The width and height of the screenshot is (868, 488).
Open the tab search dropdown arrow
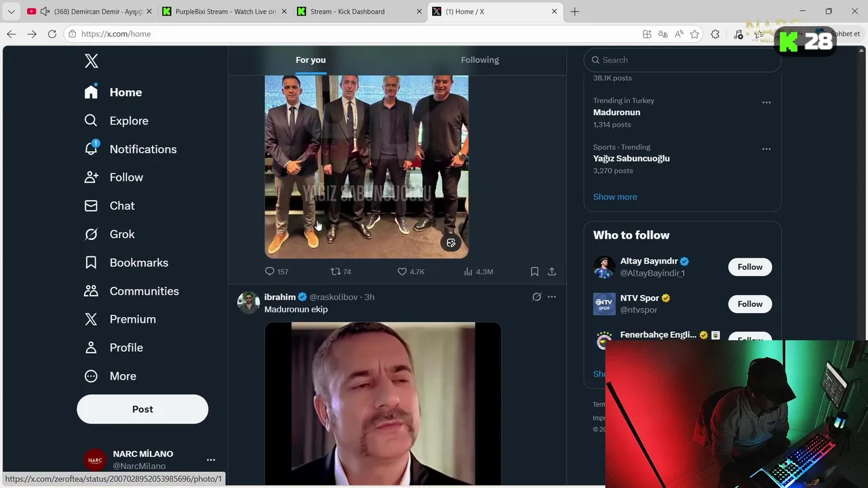(x=11, y=12)
